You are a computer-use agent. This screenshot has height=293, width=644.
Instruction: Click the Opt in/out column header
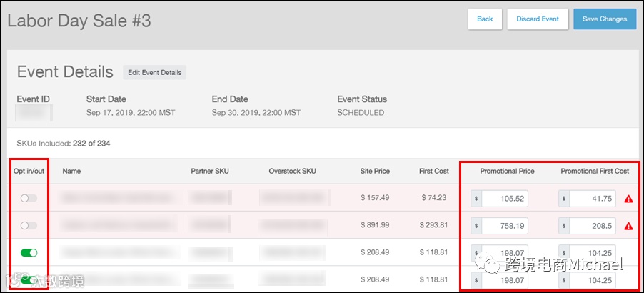pos(28,172)
